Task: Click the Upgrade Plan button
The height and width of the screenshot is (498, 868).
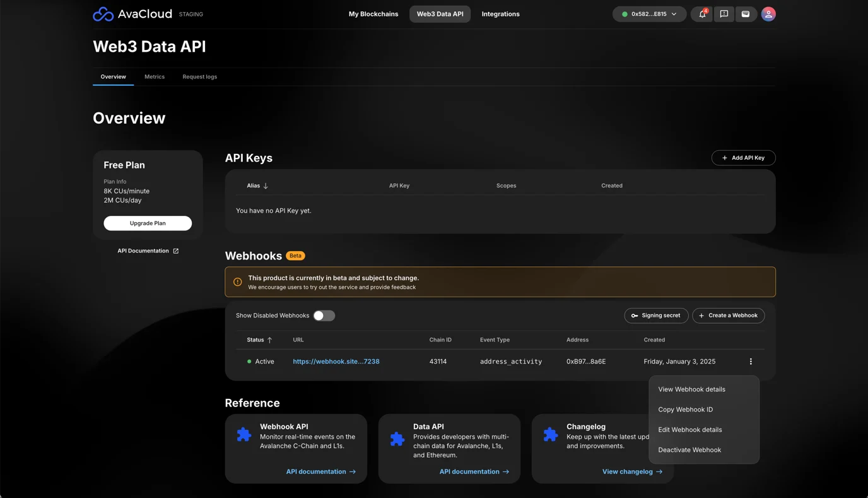Action: click(148, 223)
